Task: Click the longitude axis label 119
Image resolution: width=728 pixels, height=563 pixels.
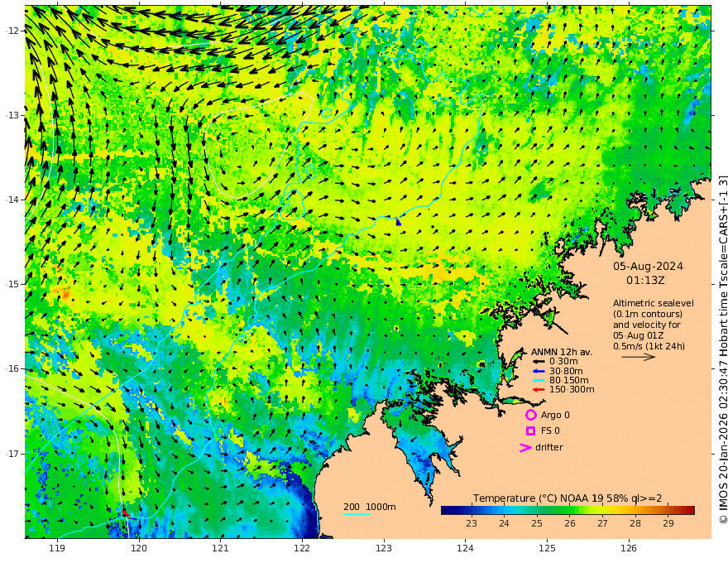Action: [x=57, y=548]
